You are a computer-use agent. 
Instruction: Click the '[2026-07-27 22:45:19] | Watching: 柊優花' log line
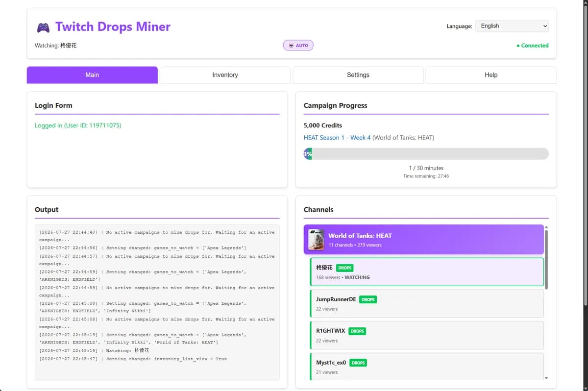click(94, 351)
